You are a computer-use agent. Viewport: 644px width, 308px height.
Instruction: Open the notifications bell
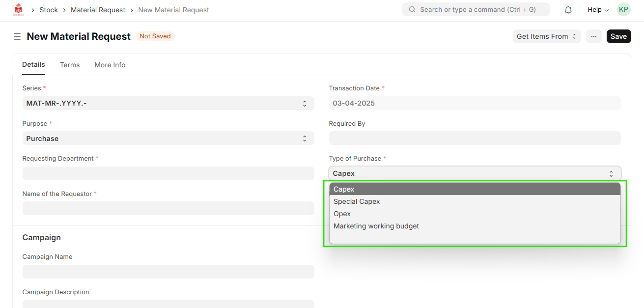(x=568, y=10)
